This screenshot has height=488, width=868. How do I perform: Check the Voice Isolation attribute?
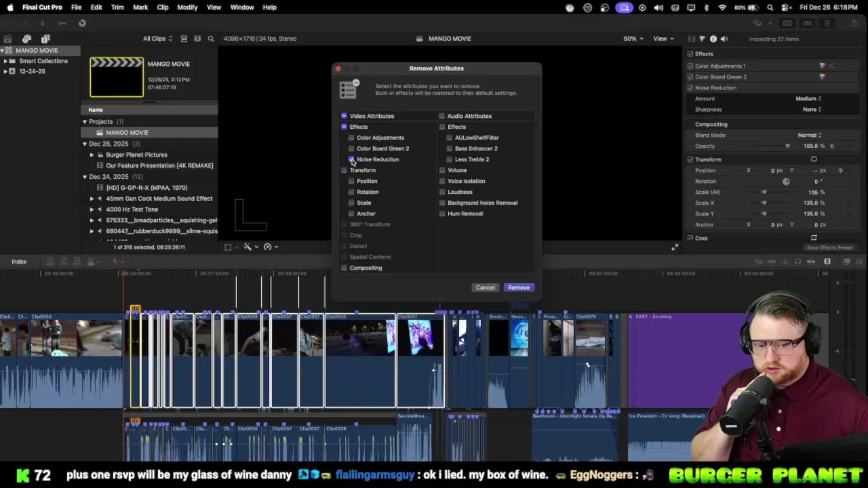point(441,181)
